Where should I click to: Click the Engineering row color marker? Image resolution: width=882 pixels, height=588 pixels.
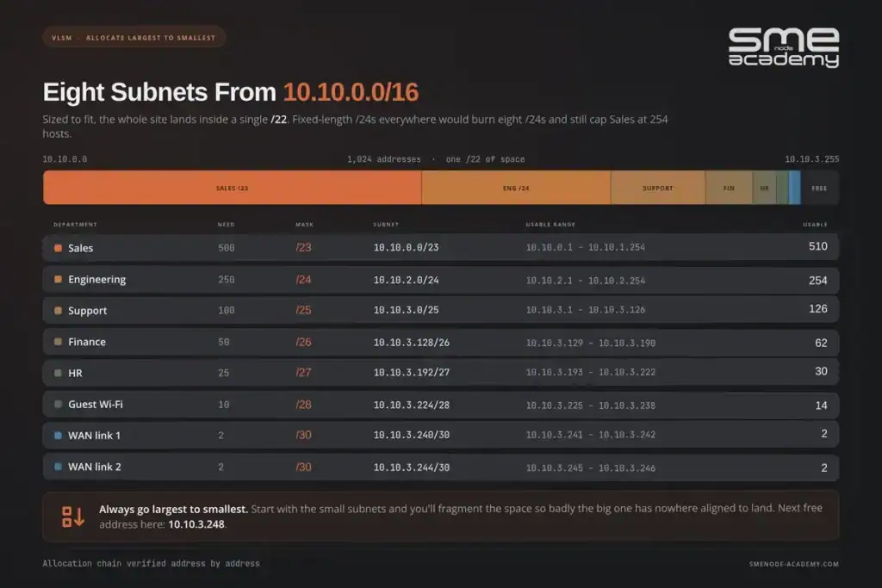coord(58,280)
